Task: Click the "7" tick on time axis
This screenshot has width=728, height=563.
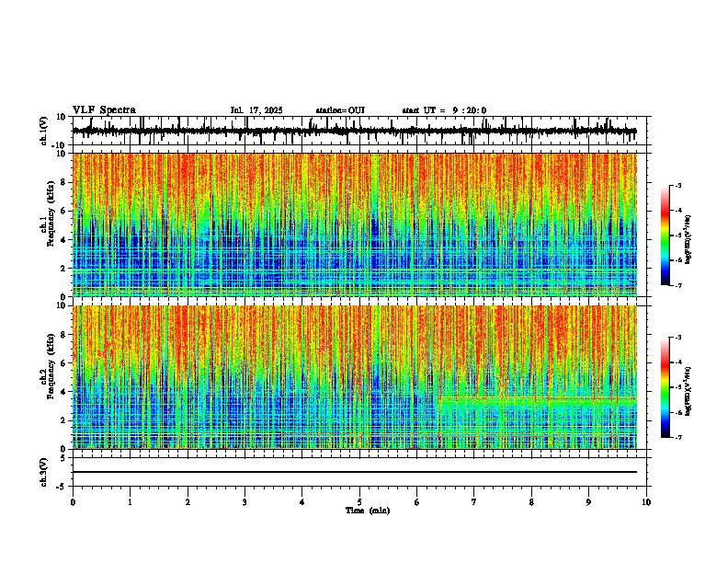Action: pyautogui.click(x=474, y=502)
